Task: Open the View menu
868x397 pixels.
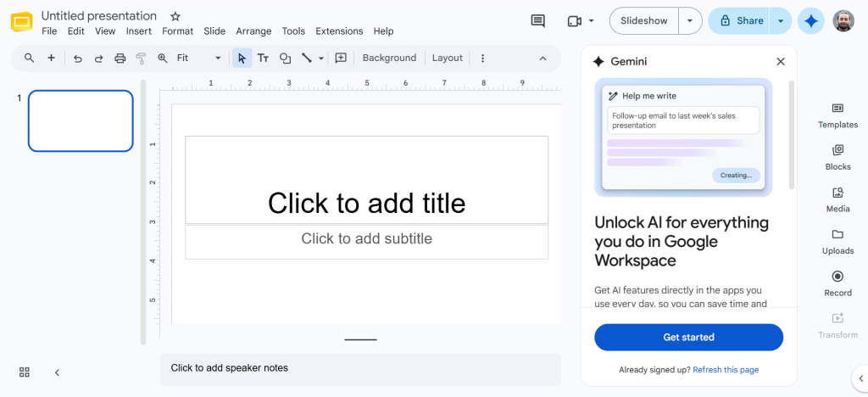Action: (x=105, y=31)
